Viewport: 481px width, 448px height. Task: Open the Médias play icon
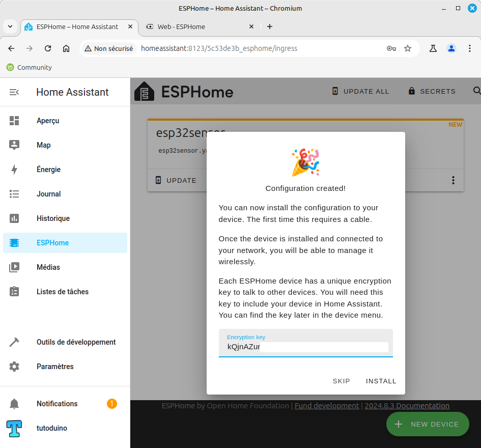pos(14,267)
